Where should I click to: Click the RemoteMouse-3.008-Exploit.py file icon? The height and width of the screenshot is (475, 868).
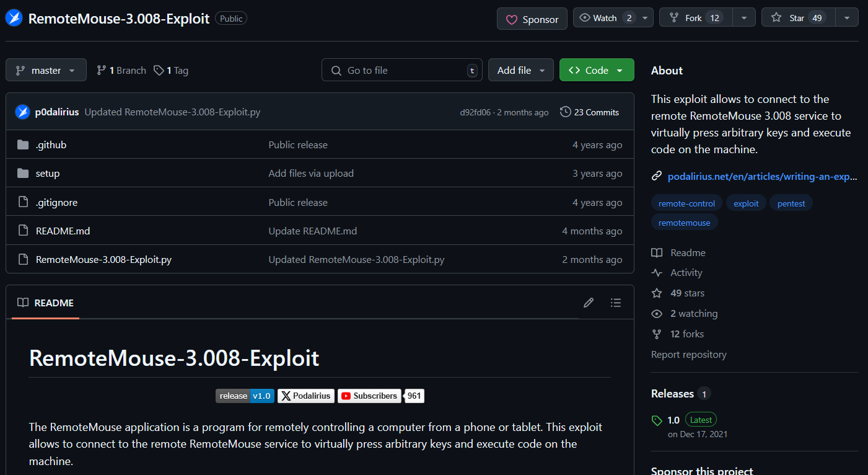tap(23, 259)
